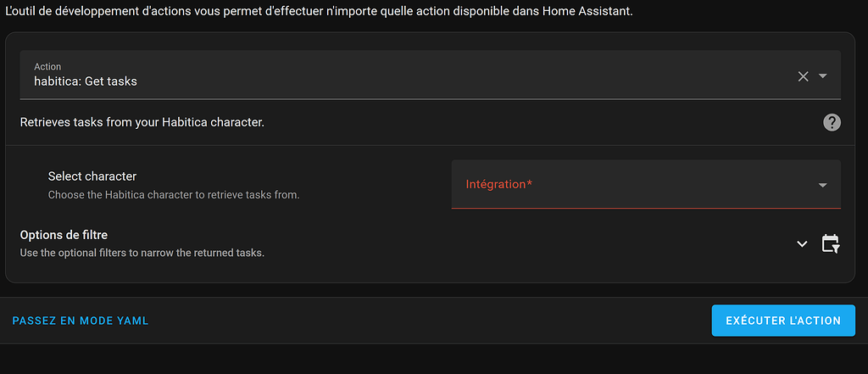Screen dimensions: 868x374
Task: Click the small Action field label
Action: pyautogui.click(x=47, y=66)
